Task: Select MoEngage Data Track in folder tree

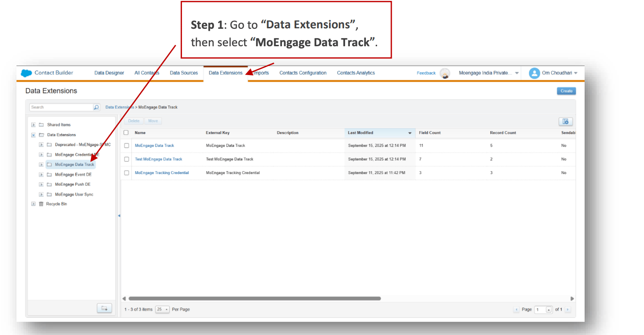Action: coord(74,165)
